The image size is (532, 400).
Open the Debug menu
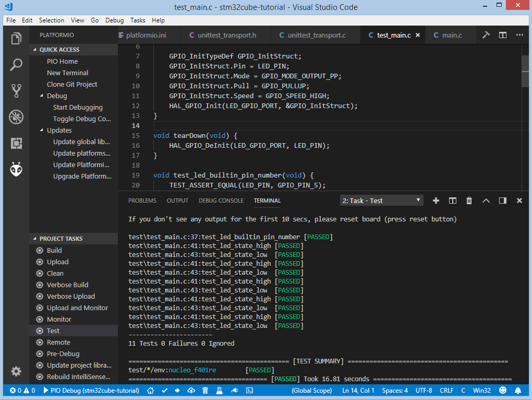pyautogui.click(x=114, y=20)
